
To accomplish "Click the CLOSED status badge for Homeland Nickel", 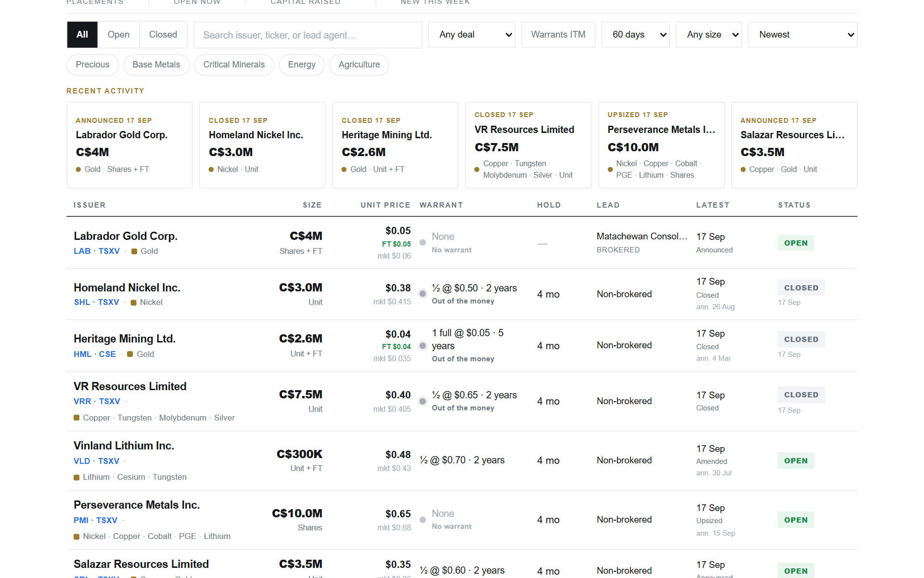I will coord(801,288).
